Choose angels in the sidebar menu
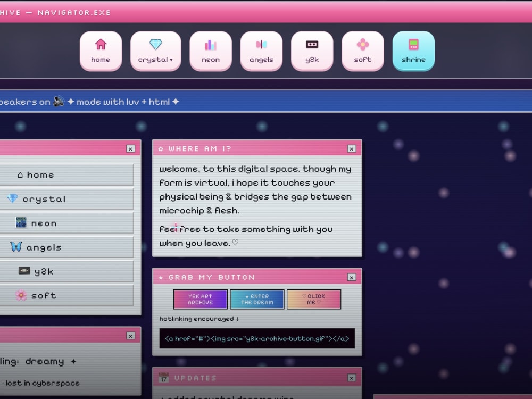532x399 pixels. tap(66, 247)
